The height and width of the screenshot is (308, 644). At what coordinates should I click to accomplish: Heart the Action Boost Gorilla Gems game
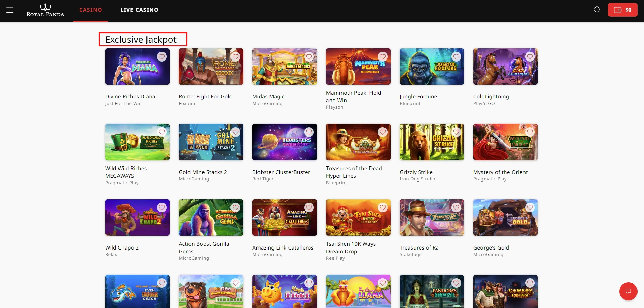tap(236, 207)
